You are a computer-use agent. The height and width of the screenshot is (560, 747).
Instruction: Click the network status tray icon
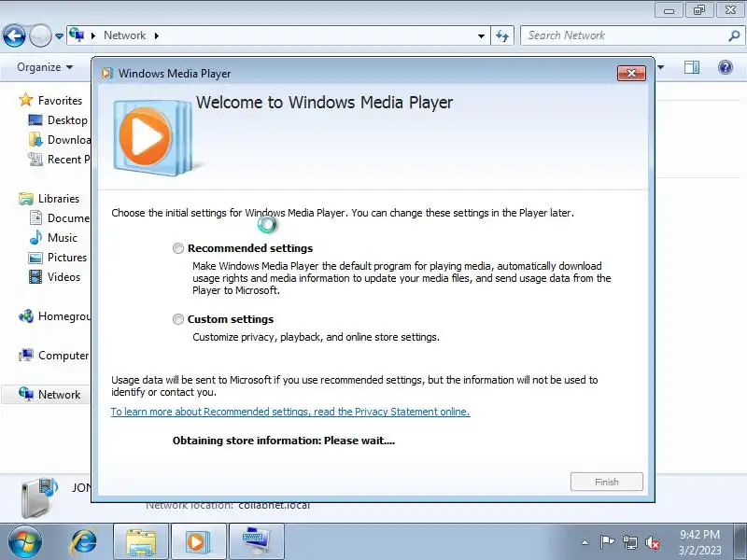(x=629, y=542)
